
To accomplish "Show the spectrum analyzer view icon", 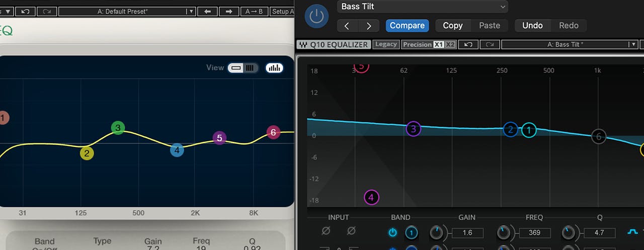I will [274, 68].
